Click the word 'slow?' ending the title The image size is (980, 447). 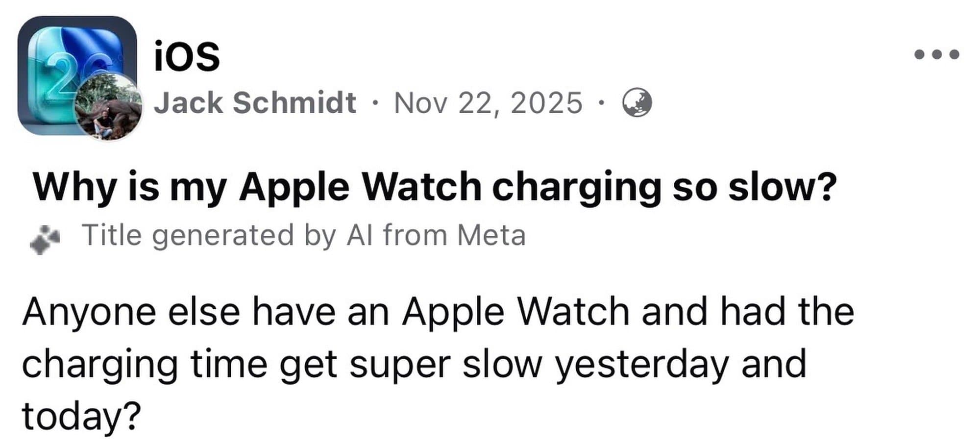(x=782, y=187)
